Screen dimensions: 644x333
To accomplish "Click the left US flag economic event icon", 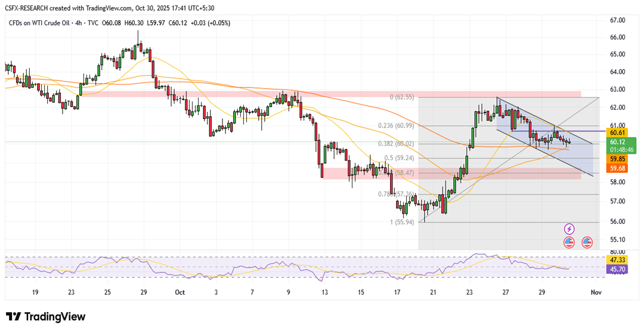I will click(569, 242).
